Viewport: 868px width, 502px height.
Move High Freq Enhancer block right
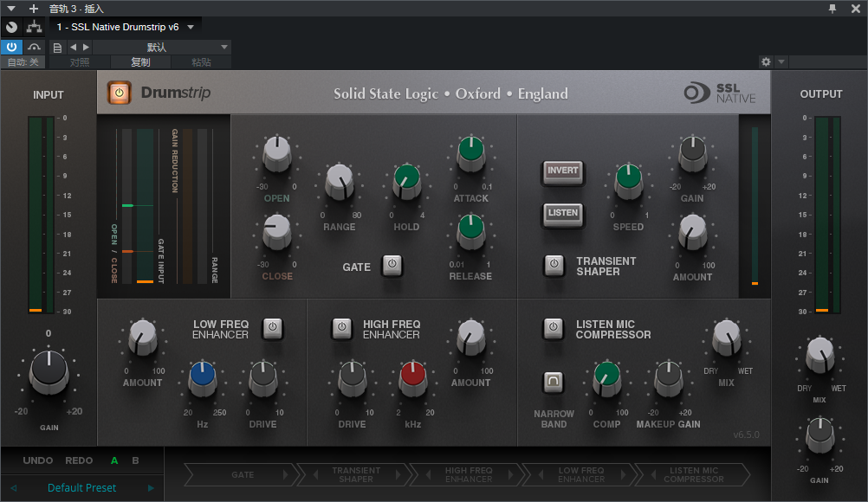(511, 475)
